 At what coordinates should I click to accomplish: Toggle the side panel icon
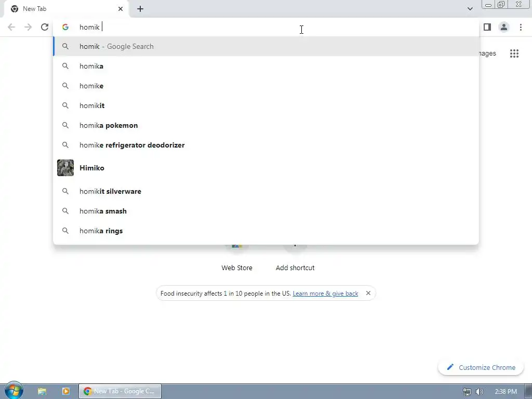coord(487,27)
